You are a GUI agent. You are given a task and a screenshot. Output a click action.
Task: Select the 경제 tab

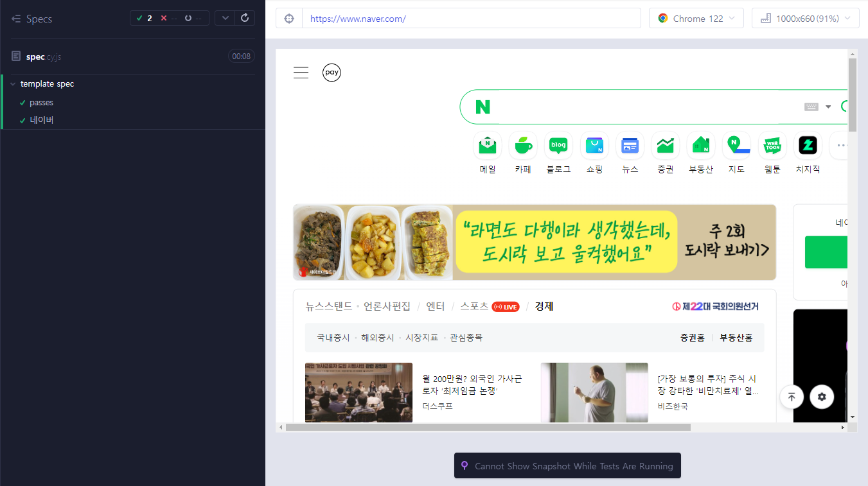[x=544, y=306]
